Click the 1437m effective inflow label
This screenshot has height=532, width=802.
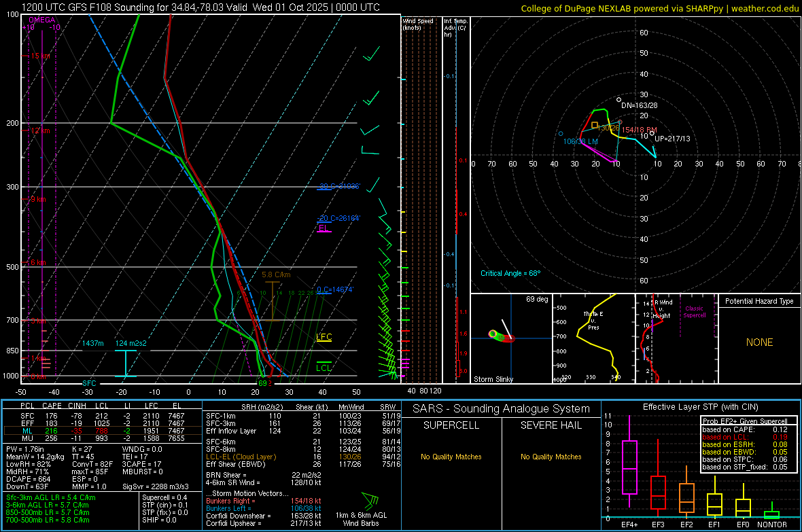(93, 343)
